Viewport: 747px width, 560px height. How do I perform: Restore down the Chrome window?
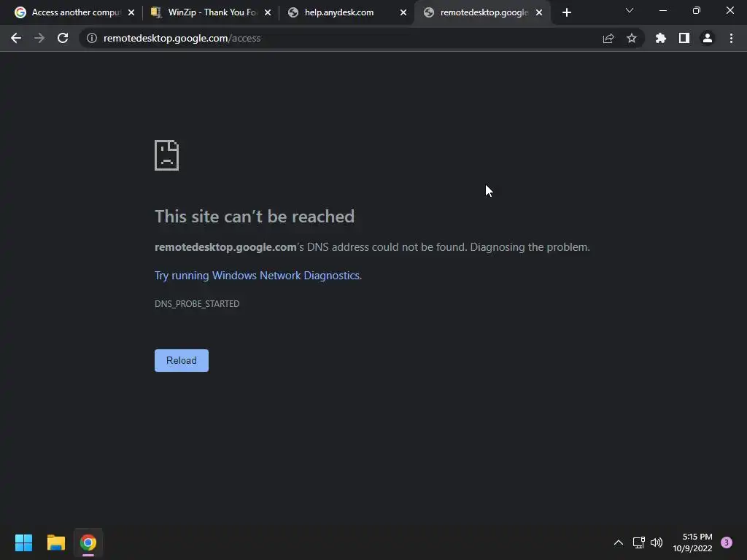click(697, 10)
